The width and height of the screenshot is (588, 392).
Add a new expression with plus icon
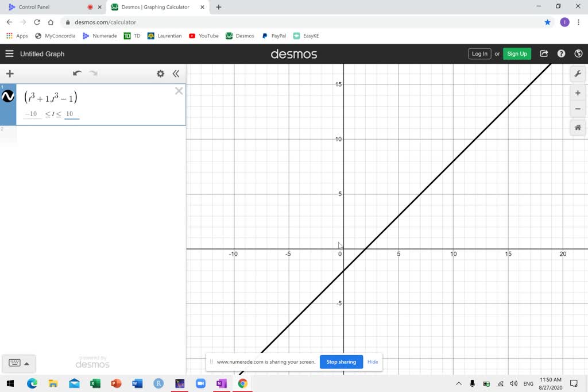(x=9, y=74)
